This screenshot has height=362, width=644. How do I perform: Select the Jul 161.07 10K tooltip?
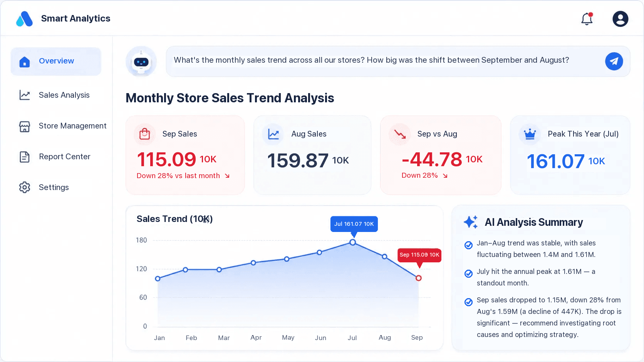(354, 224)
